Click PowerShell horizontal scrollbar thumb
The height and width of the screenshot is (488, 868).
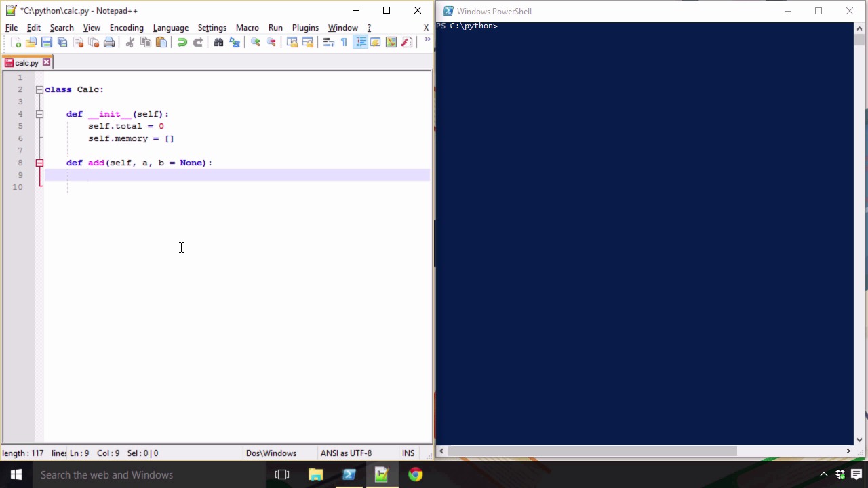[x=592, y=451]
